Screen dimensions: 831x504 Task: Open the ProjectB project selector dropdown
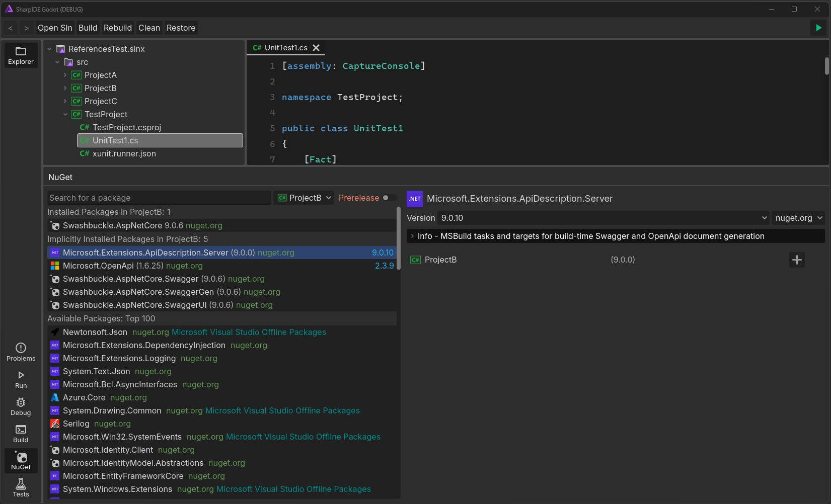point(304,198)
